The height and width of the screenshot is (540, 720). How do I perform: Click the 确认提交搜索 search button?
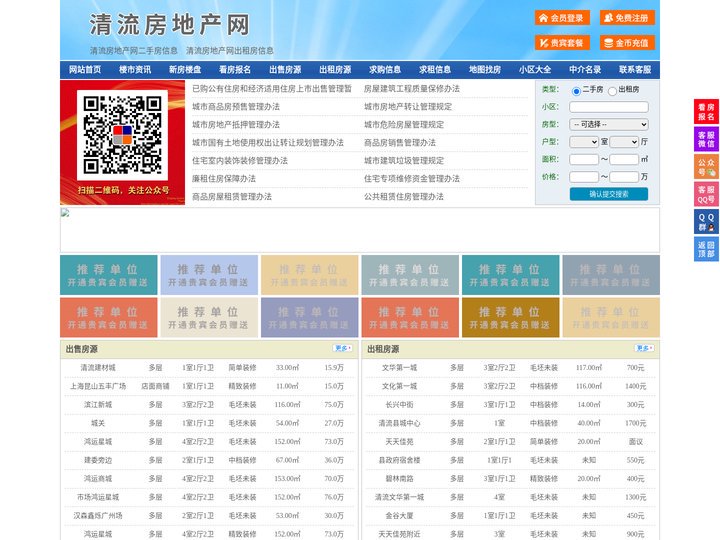pyautogui.click(x=609, y=194)
